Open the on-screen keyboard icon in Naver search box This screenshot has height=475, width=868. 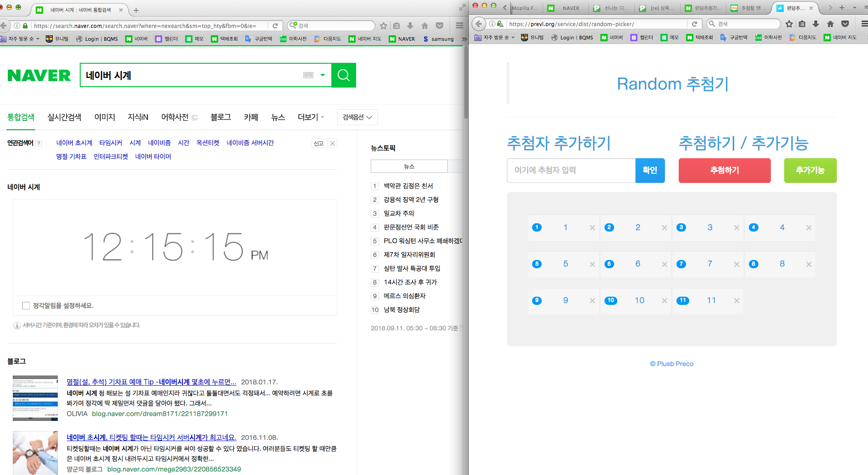pos(308,75)
